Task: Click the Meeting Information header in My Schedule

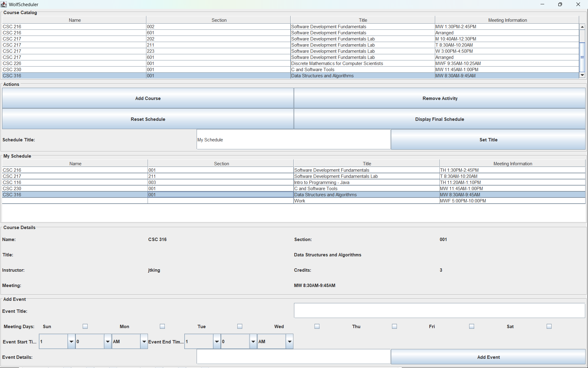Action: (x=512, y=164)
